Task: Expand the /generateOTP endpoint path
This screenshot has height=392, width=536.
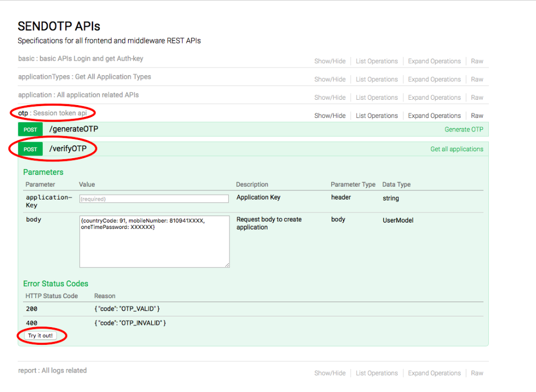Action: (73, 129)
